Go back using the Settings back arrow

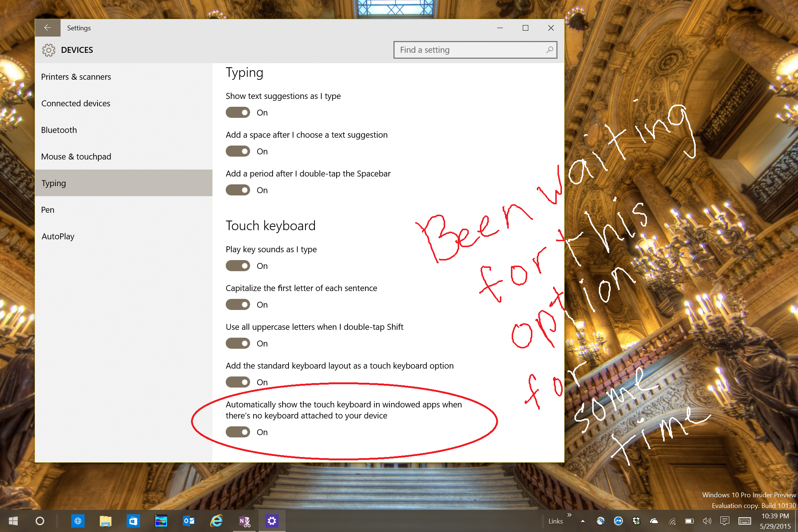tap(48, 28)
